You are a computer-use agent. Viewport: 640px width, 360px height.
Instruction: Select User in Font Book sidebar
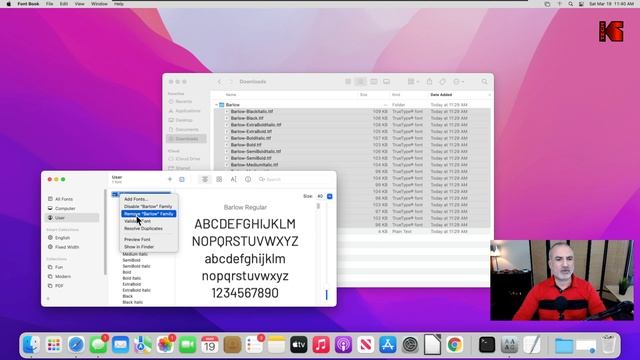[x=72, y=218]
